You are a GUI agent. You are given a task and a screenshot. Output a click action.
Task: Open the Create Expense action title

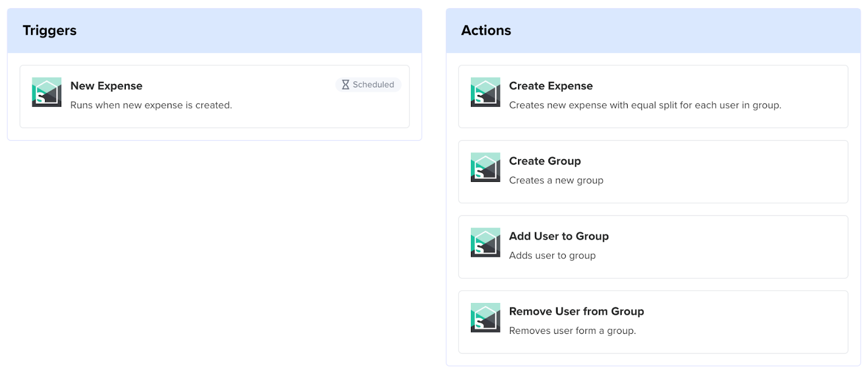pyautogui.click(x=551, y=86)
